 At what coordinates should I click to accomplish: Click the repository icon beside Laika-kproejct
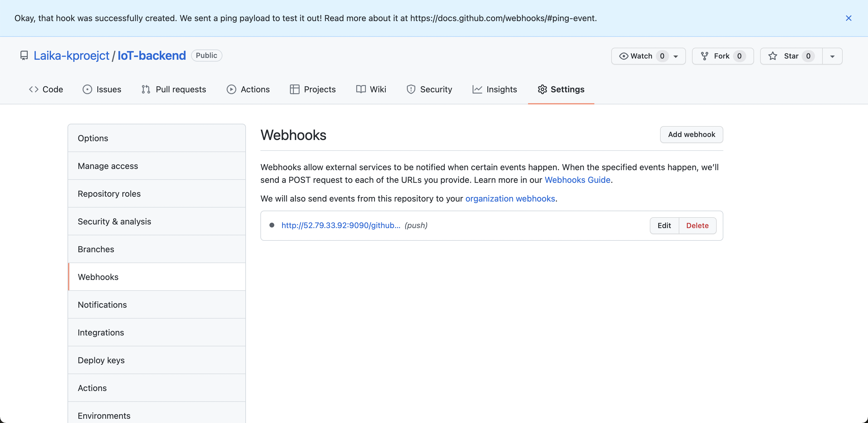(x=24, y=55)
